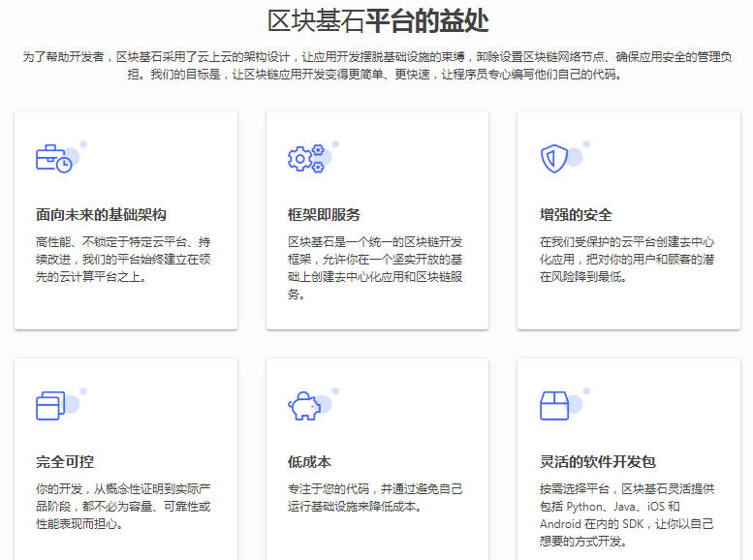753x560 pixels.
Task: Click the 完全可控 card title
Action: pos(65,461)
